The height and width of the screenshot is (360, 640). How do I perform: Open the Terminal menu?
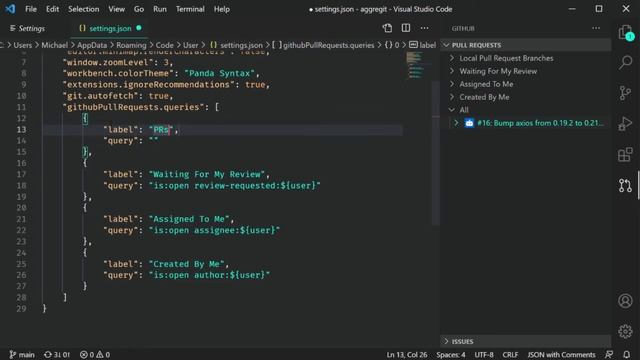click(x=190, y=9)
